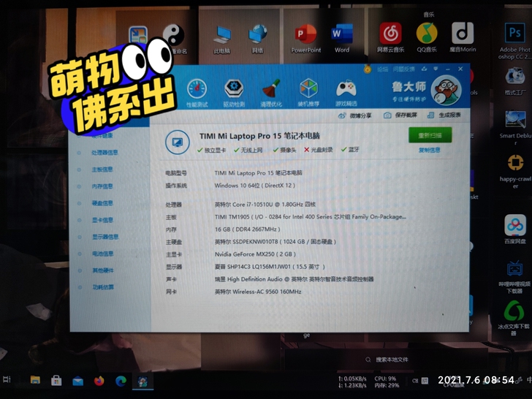
Task: Open Smart Deblur desktop shortcut
Action: (515, 128)
